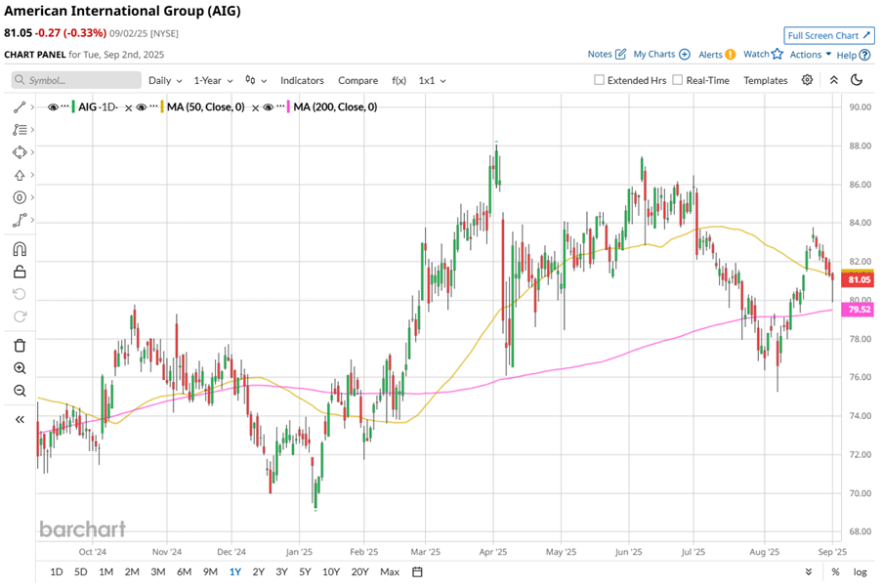The width and height of the screenshot is (882, 588).
Task: Click the Help question mark icon
Action: [865, 55]
